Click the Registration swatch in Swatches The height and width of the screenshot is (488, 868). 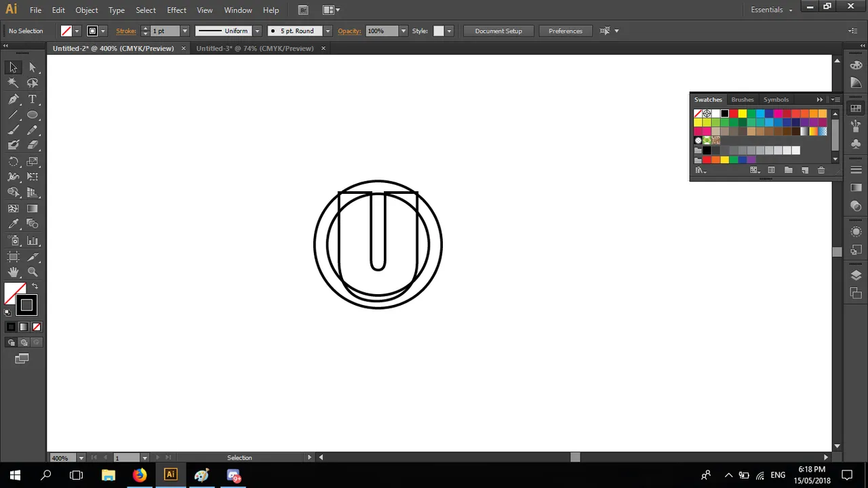pos(707,114)
